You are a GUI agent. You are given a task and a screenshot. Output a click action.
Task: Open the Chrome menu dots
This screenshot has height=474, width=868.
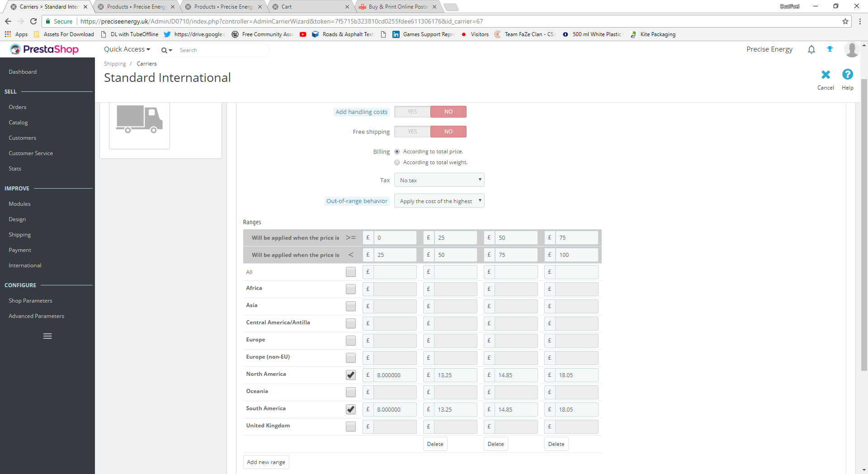tap(860, 21)
